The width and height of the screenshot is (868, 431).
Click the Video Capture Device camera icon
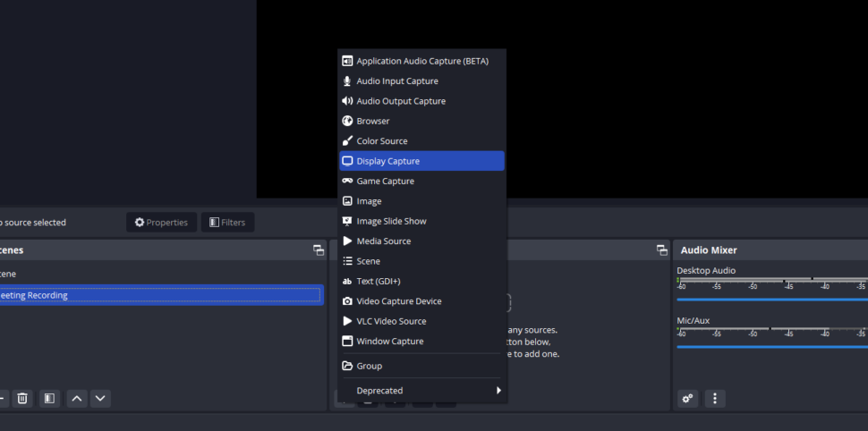coord(347,301)
